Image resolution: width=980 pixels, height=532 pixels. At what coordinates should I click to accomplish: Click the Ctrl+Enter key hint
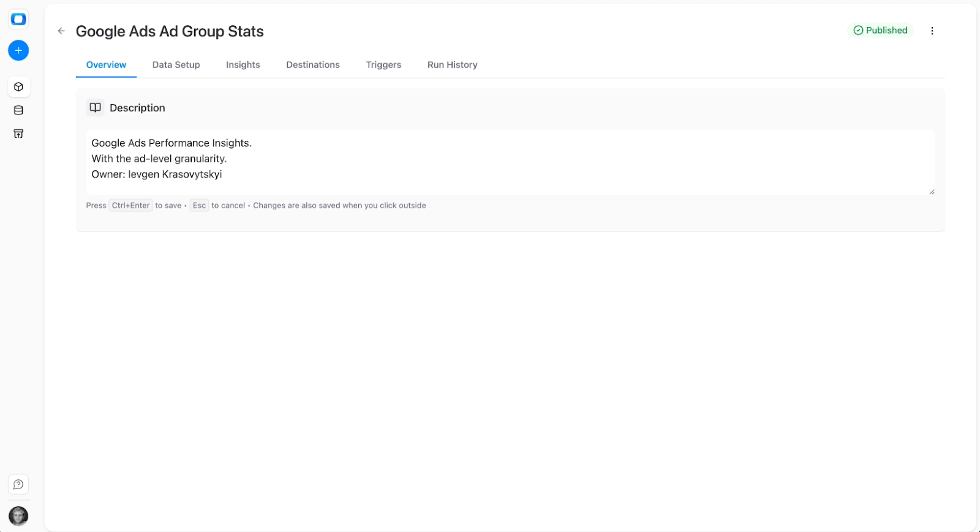(x=130, y=206)
